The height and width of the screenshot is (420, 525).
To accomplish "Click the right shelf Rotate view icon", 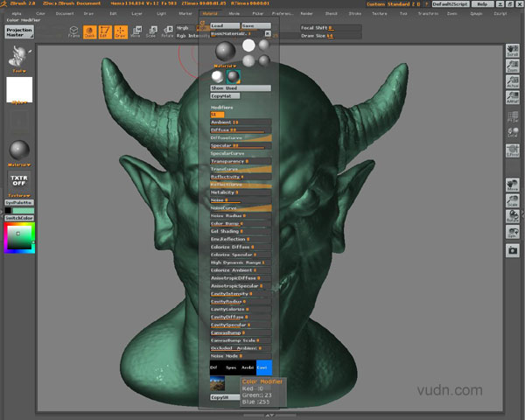I will click(512, 216).
